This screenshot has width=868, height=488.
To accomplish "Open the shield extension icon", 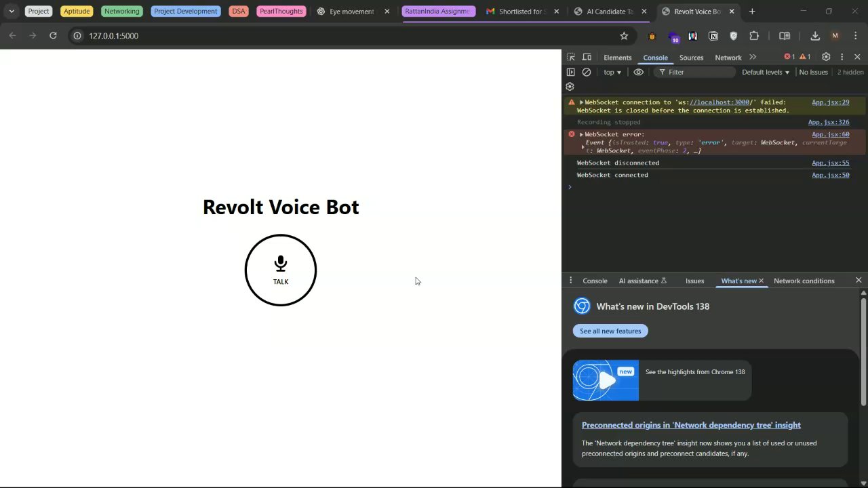I will pyautogui.click(x=733, y=36).
